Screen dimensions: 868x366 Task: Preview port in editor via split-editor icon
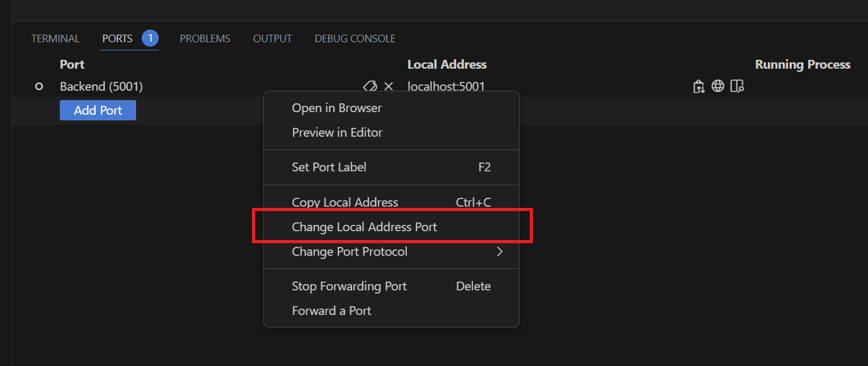click(737, 86)
